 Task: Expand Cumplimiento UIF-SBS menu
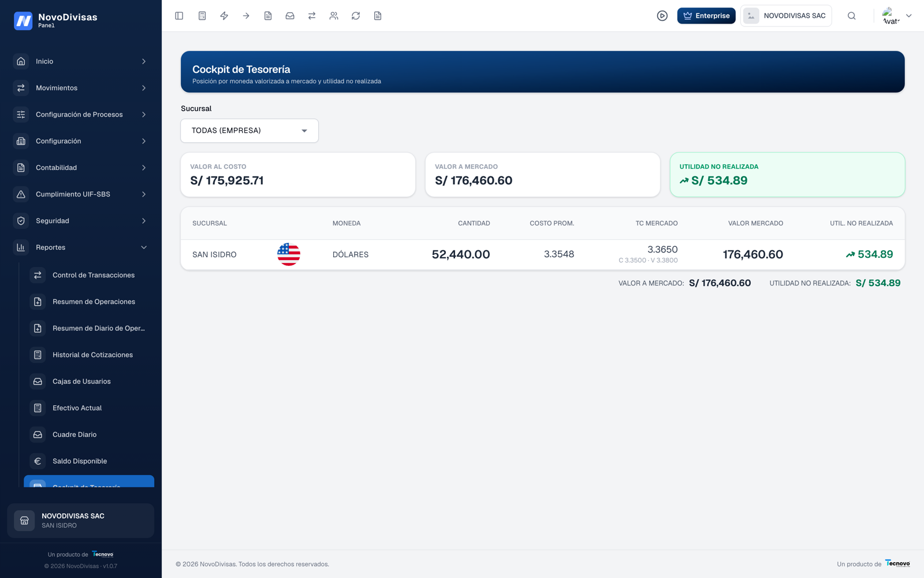coord(81,194)
